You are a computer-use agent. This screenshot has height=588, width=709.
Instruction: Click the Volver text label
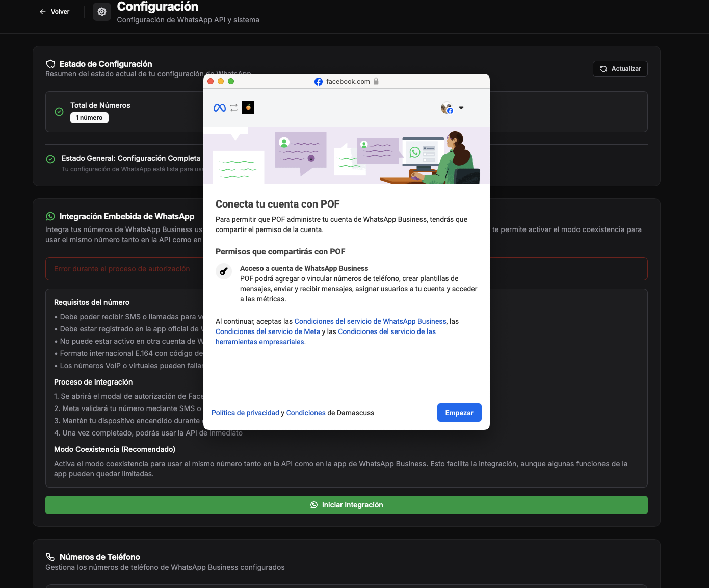(x=60, y=12)
